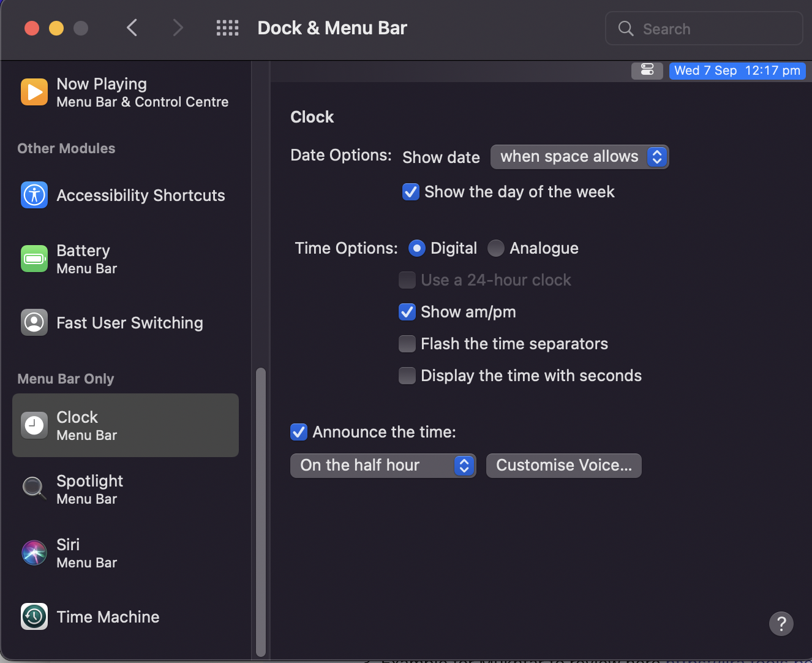Untick Announce the time checkbox
This screenshot has height=663, width=812.
tap(298, 432)
